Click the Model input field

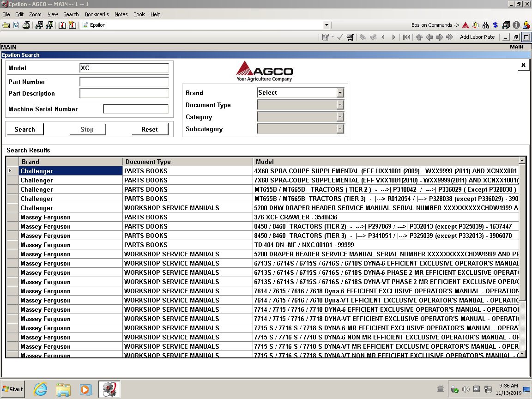[124, 68]
